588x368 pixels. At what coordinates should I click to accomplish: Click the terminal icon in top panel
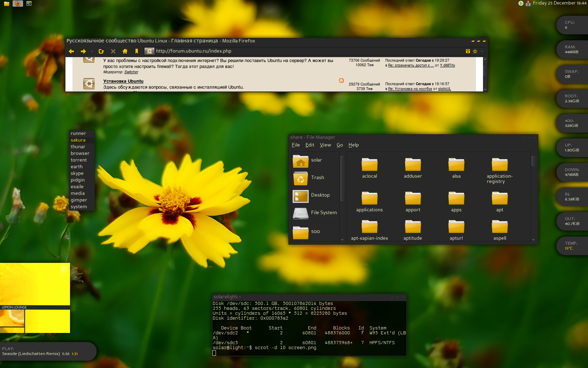tap(29, 4)
